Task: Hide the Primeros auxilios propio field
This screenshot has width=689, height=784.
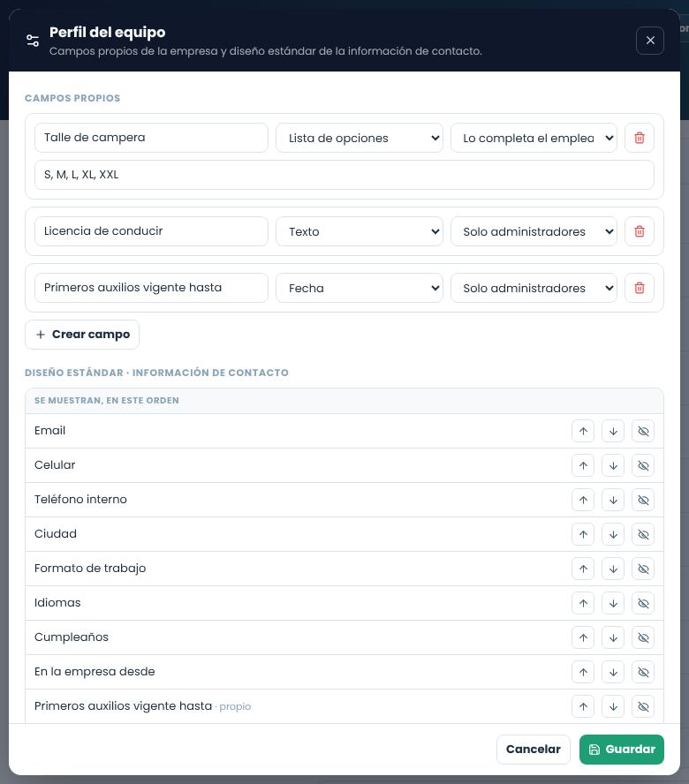Action: [x=643, y=706]
